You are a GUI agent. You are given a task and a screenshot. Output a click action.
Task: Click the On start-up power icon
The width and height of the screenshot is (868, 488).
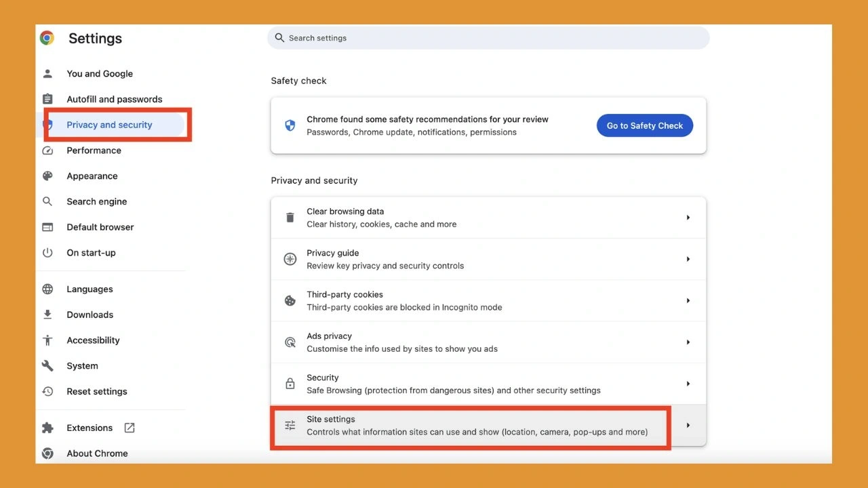47,253
